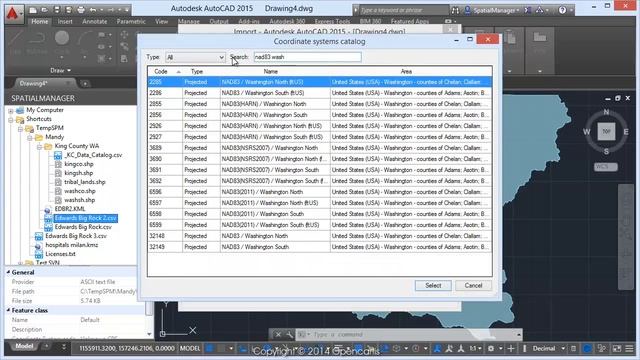Switch to the Home ribbon tab
This screenshot has width=640, height=360.
point(40,21)
